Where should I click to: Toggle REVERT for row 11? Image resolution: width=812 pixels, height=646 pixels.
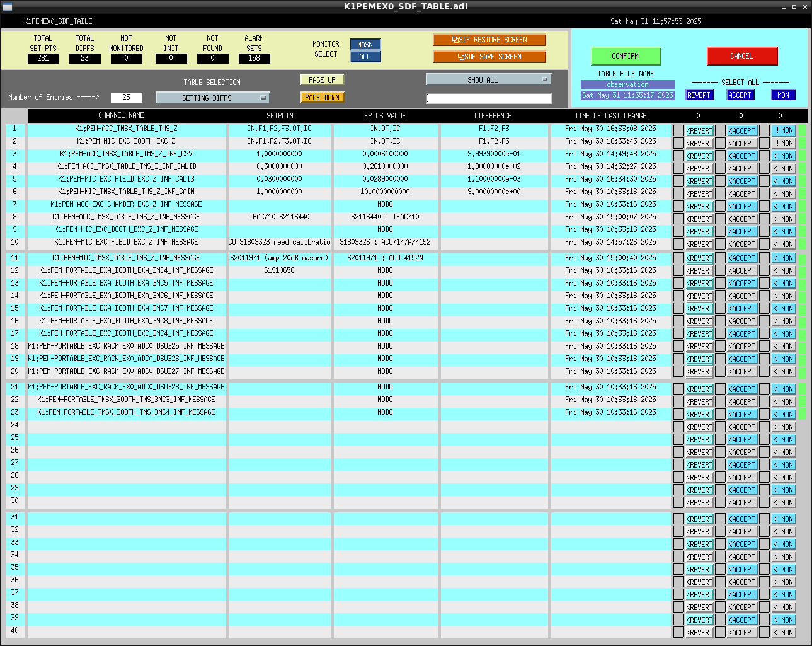point(699,258)
